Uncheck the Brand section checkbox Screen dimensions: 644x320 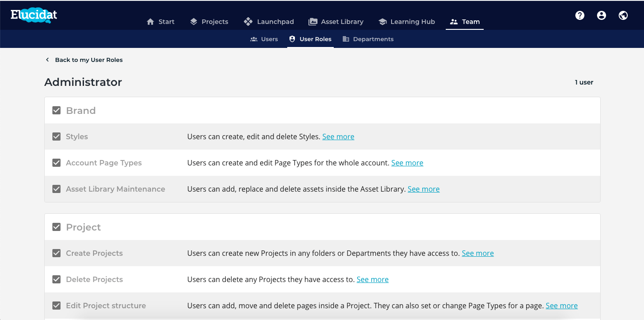[56, 110]
